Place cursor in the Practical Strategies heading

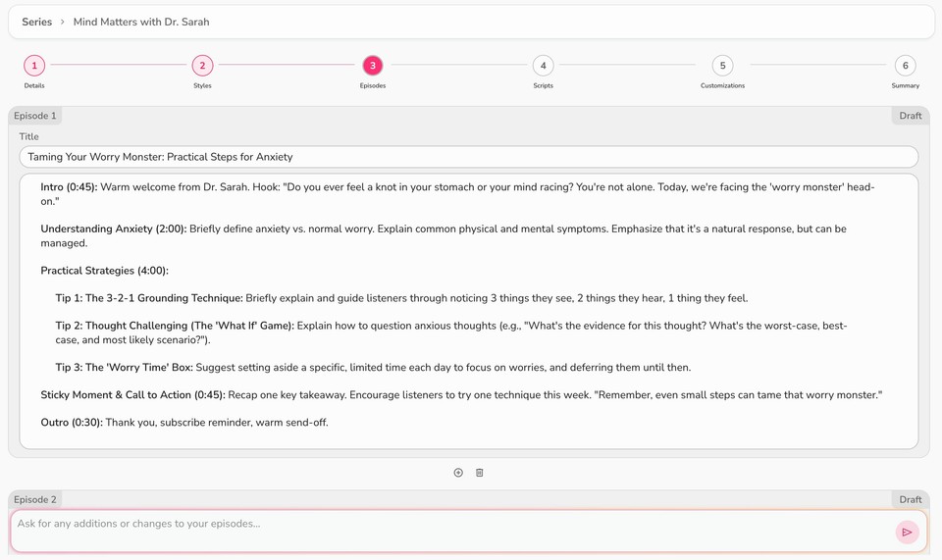coord(104,271)
